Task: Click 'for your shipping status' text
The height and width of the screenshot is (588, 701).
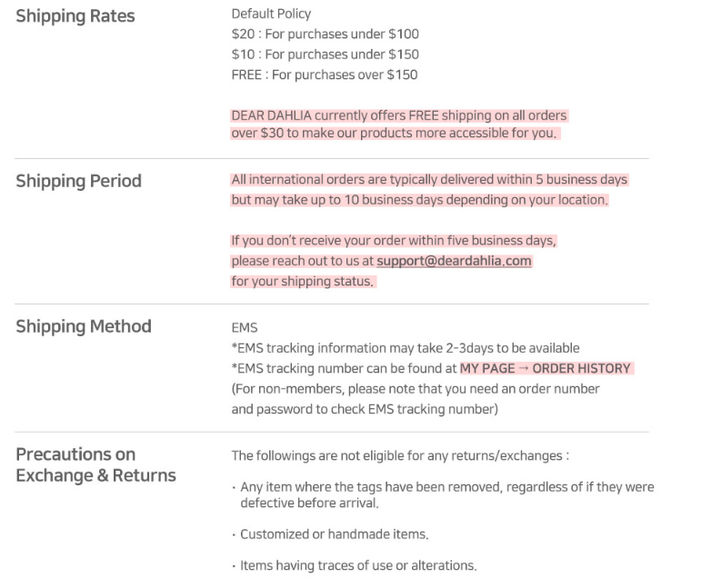Action: point(302,282)
